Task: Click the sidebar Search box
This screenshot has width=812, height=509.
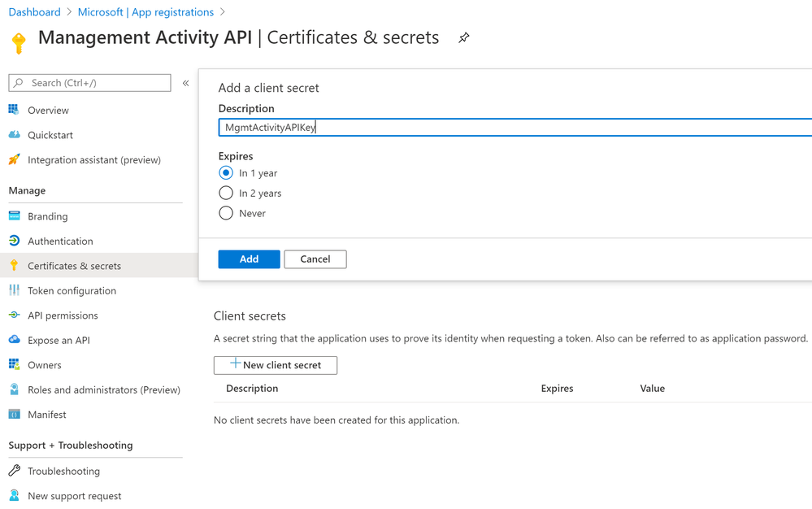Action: pos(89,83)
